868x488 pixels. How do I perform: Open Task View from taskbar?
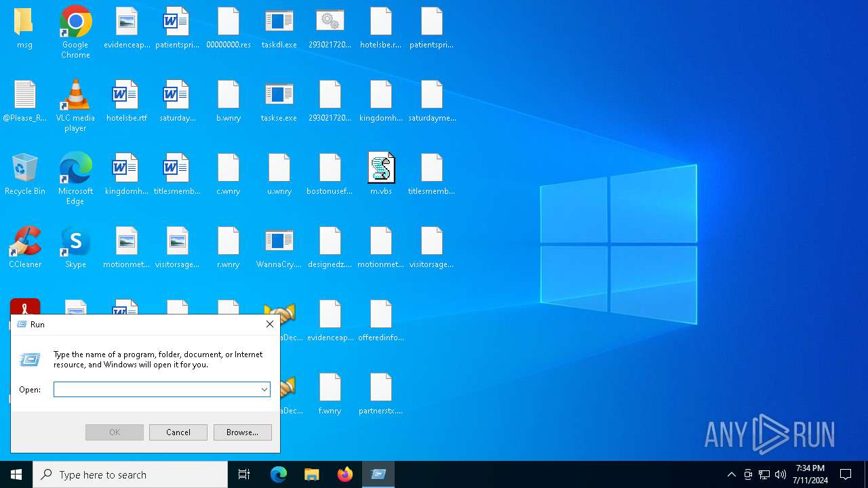[244, 474]
